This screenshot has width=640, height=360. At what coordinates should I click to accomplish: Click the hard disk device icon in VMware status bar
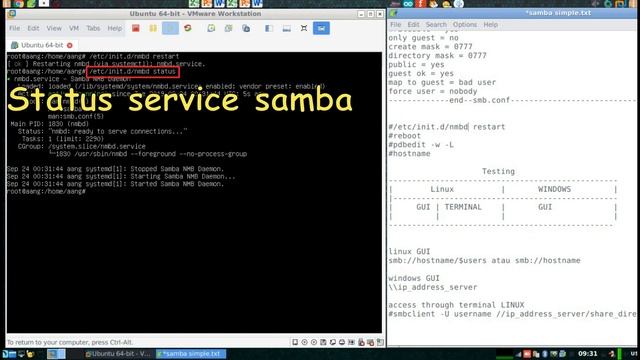pos(295,342)
